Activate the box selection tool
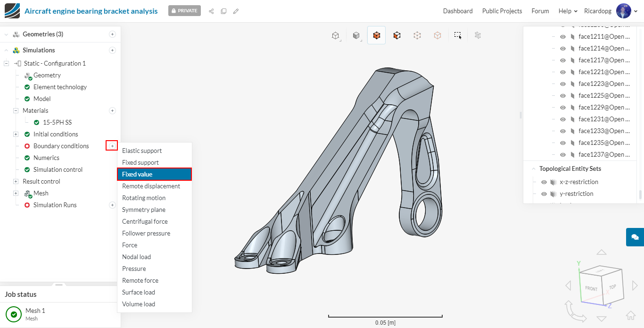 (457, 35)
